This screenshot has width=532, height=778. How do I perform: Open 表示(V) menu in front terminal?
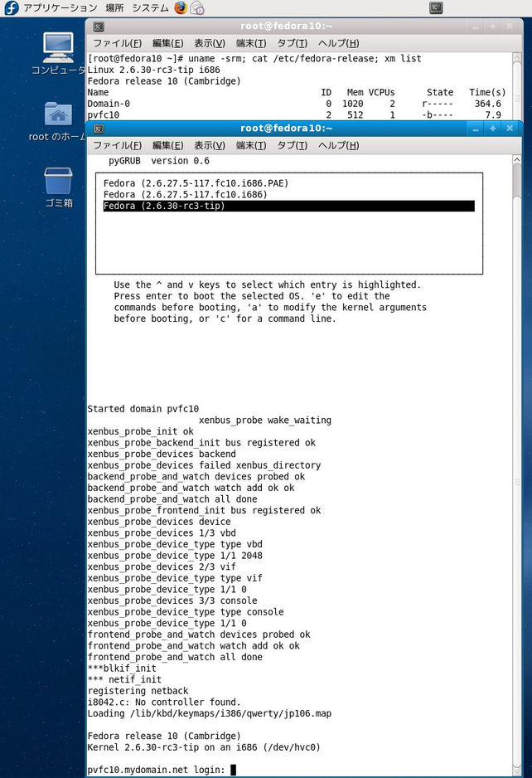[x=209, y=145]
